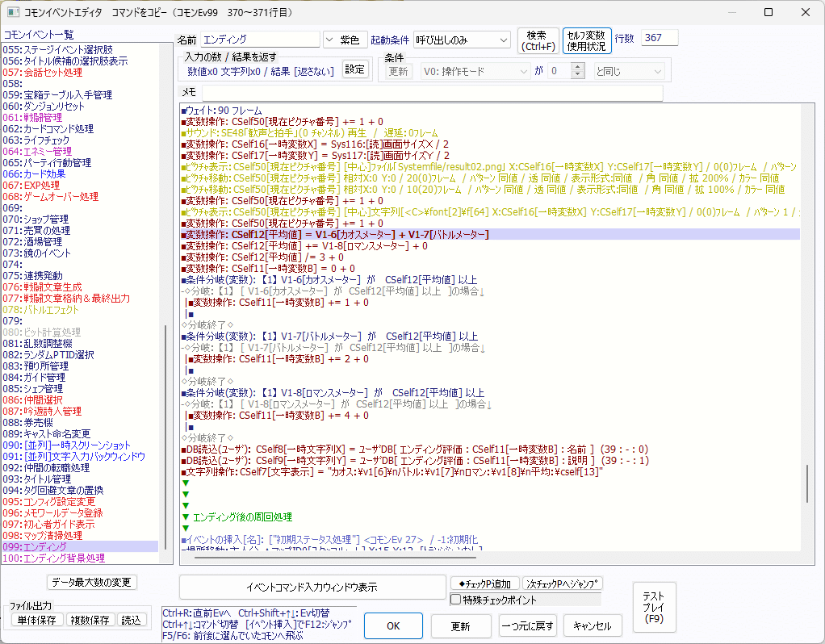Click the 設定 button for inputs and results
Screen dimensions: 825x644
(355, 69)
